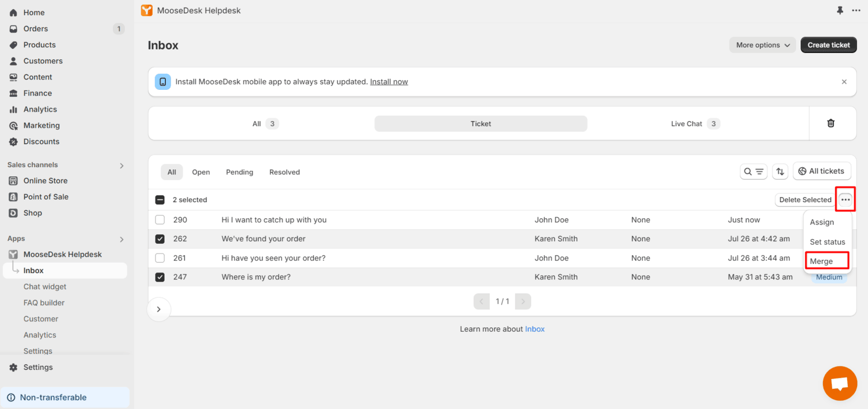868x409 pixels.
Task: Expand the Apps section chevron
Action: pos(122,240)
